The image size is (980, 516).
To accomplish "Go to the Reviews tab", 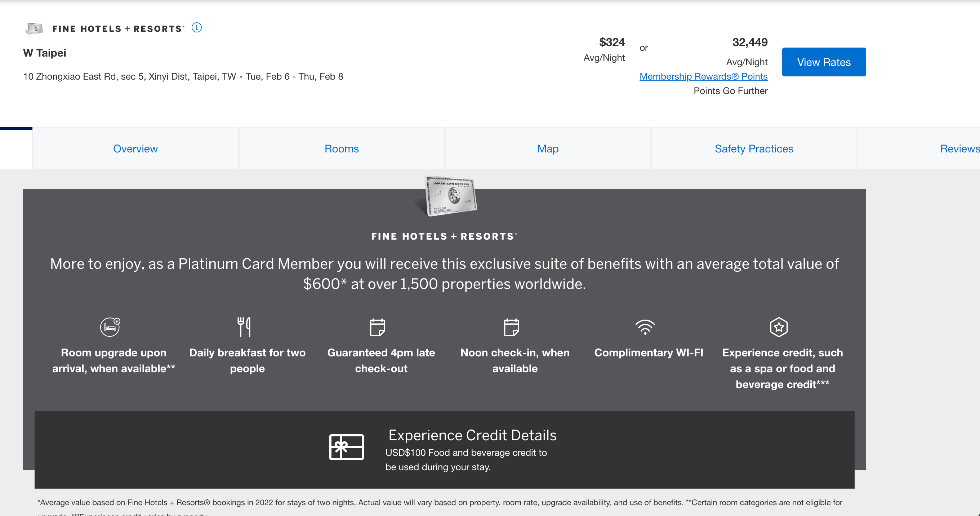I will point(959,148).
